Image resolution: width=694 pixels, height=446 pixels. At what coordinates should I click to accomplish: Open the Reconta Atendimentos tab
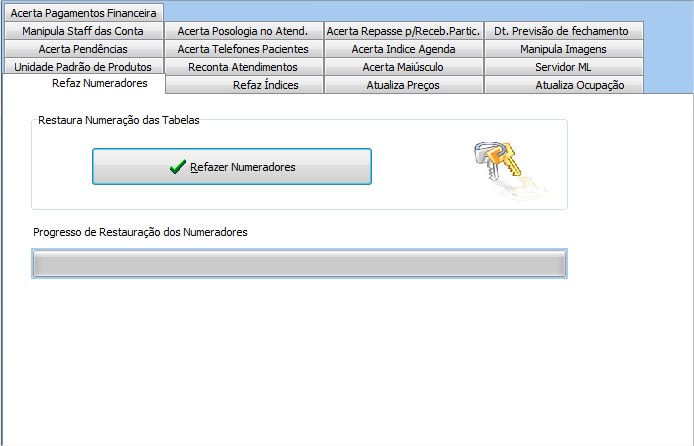(x=243, y=67)
